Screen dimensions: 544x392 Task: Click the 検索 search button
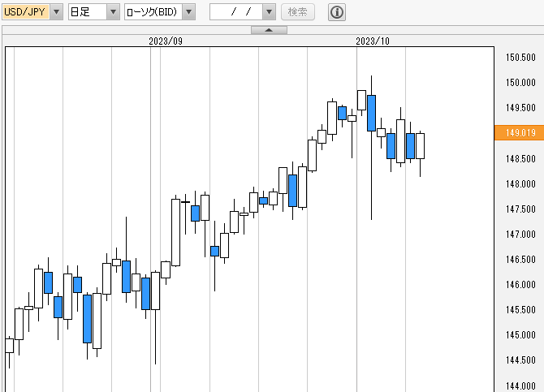[298, 12]
